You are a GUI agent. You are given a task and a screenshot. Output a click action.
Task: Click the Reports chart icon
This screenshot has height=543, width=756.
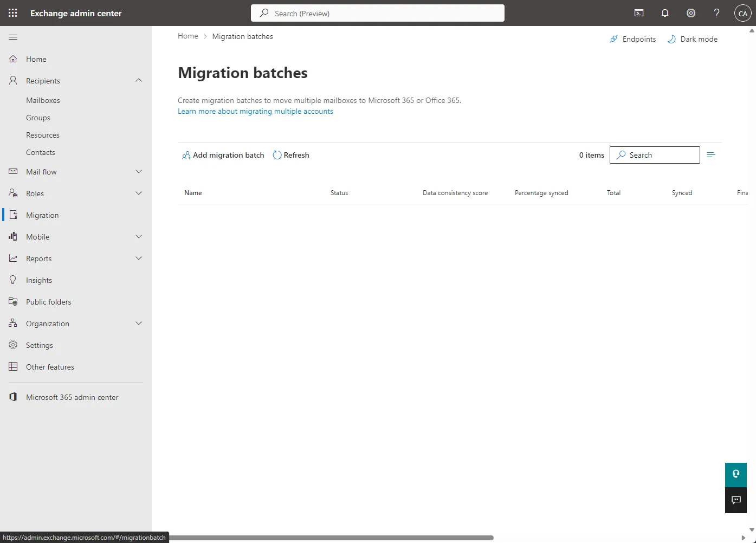(13, 258)
